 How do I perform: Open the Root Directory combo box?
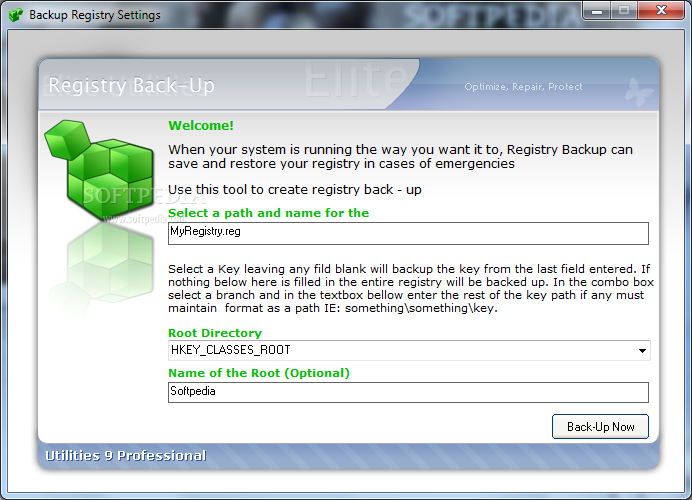pos(409,350)
